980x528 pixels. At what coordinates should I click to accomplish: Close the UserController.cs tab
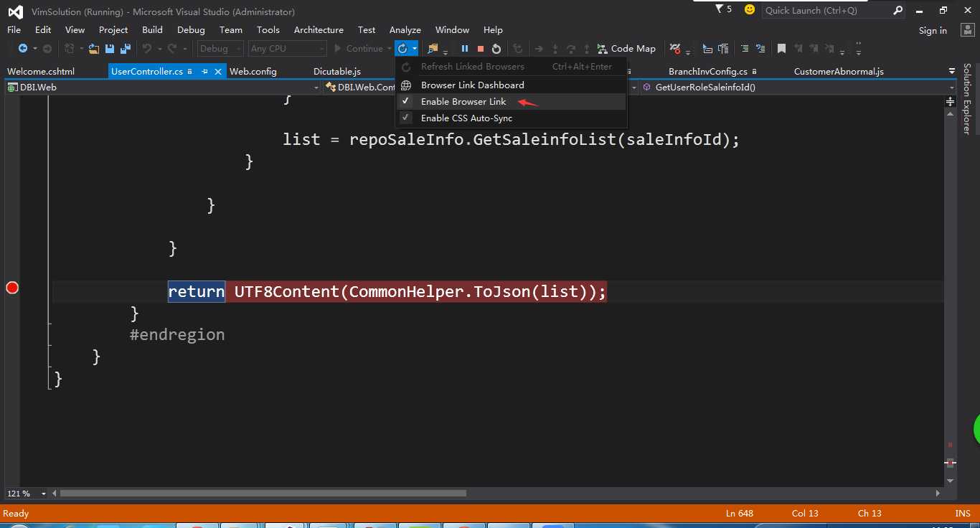tap(217, 72)
